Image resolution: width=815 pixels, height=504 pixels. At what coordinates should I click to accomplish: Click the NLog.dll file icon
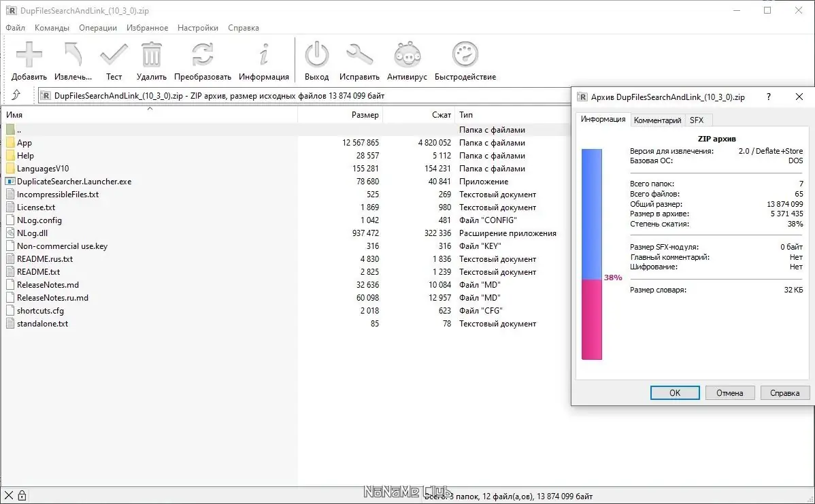pyautogui.click(x=10, y=233)
